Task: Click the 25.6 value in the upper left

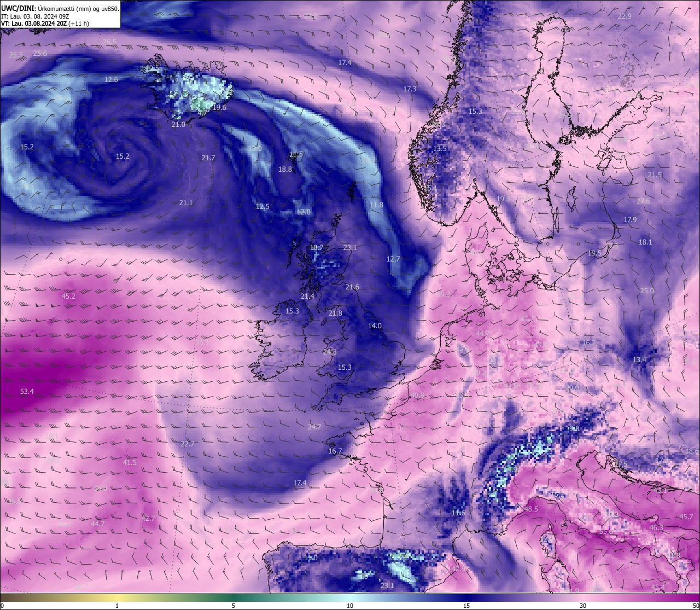Action: click(x=40, y=53)
